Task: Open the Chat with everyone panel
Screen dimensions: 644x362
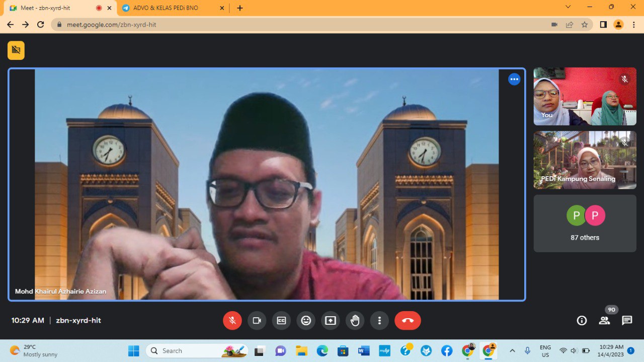Action: pos(627,320)
